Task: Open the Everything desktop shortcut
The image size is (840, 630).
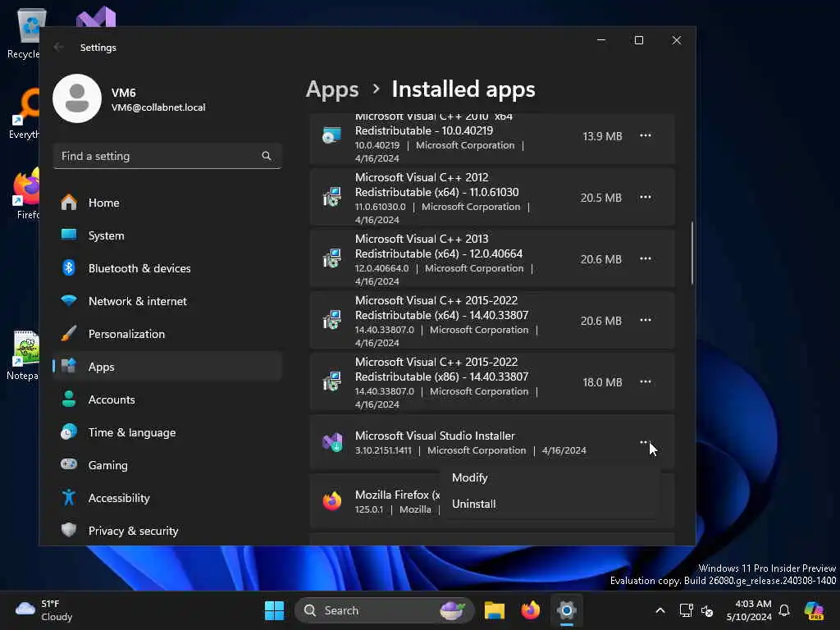Action: [x=25, y=113]
